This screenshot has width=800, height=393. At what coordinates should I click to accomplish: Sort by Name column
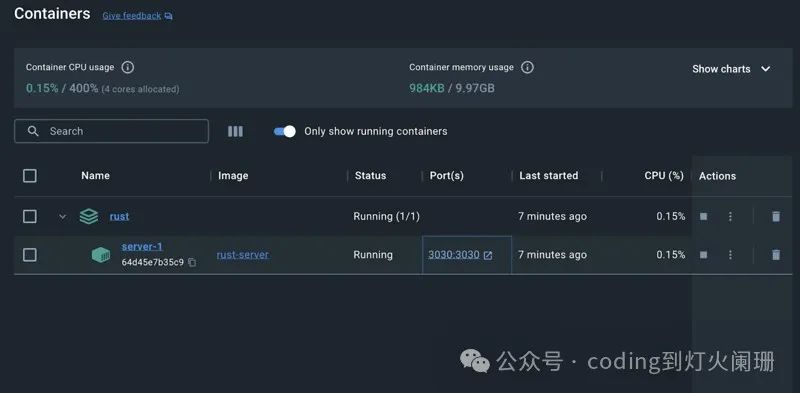[x=95, y=176]
